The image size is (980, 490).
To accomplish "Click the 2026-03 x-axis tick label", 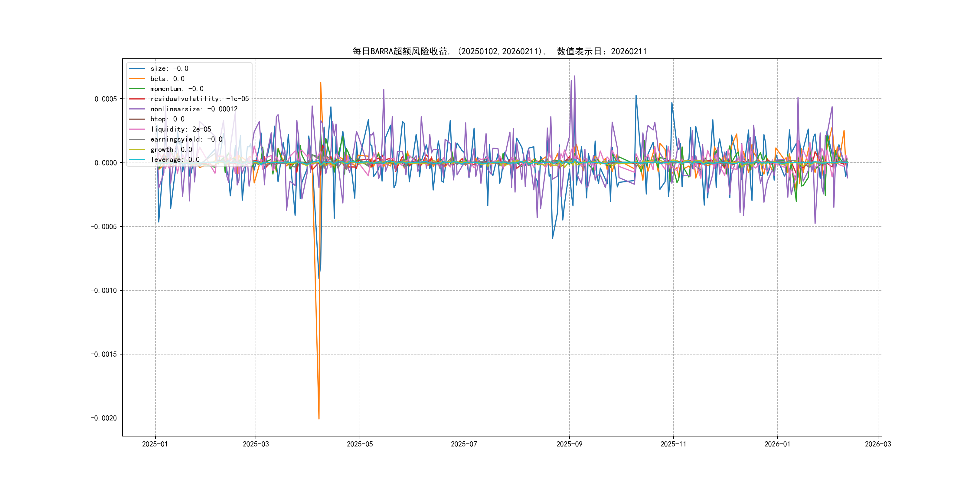I will pyautogui.click(x=878, y=444).
